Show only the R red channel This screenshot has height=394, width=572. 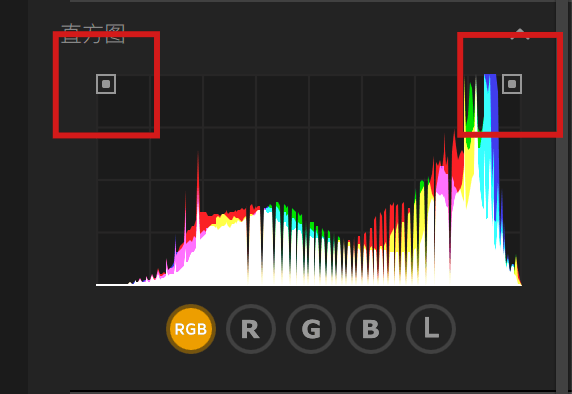[x=251, y=329]
